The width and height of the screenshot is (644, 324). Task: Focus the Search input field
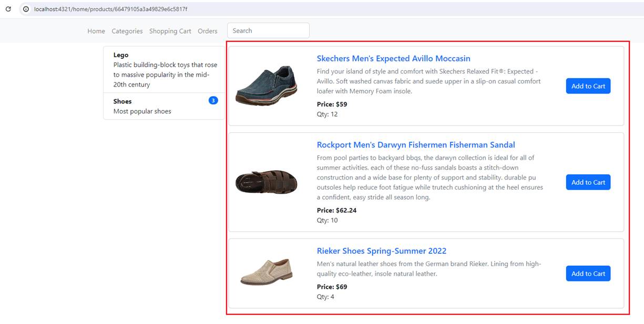pyautogui.click(x=268, y=30)
